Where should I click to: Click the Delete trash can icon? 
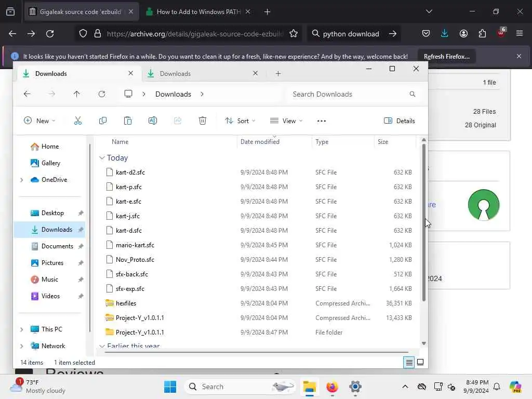point(203,121)
